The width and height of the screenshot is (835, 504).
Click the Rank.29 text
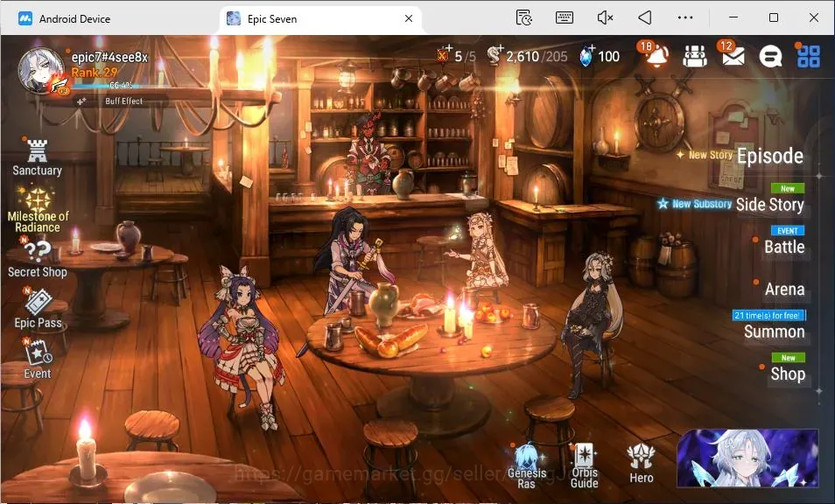point(95,73)
